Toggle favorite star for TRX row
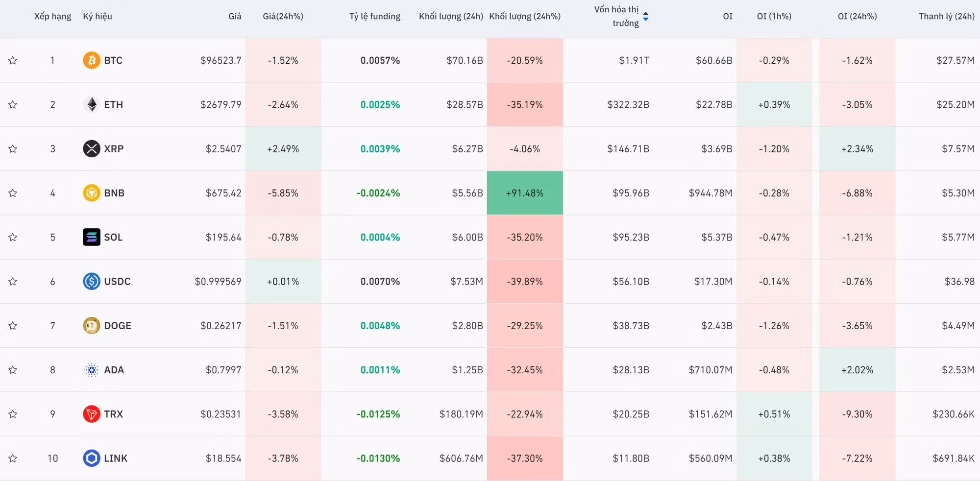The width and height of the screenshot is (980, 481). click(x=13, y=414)
